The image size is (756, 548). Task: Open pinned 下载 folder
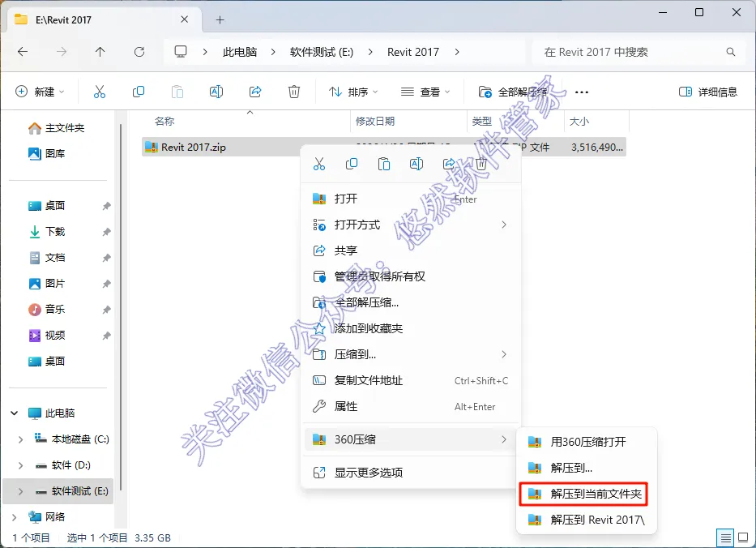click(x=47, y=232)
